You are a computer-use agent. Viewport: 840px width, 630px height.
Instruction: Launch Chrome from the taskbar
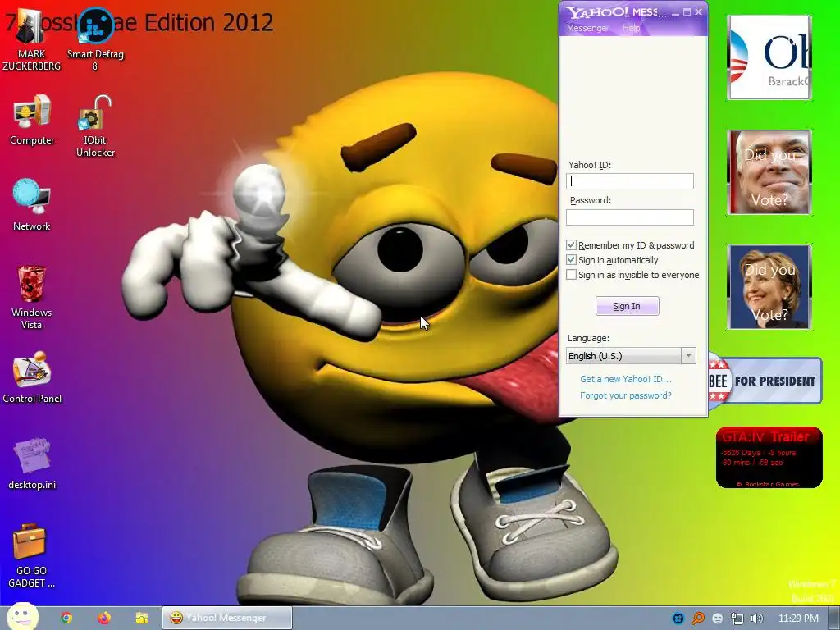pyautogui.click(x=66, y=618)
